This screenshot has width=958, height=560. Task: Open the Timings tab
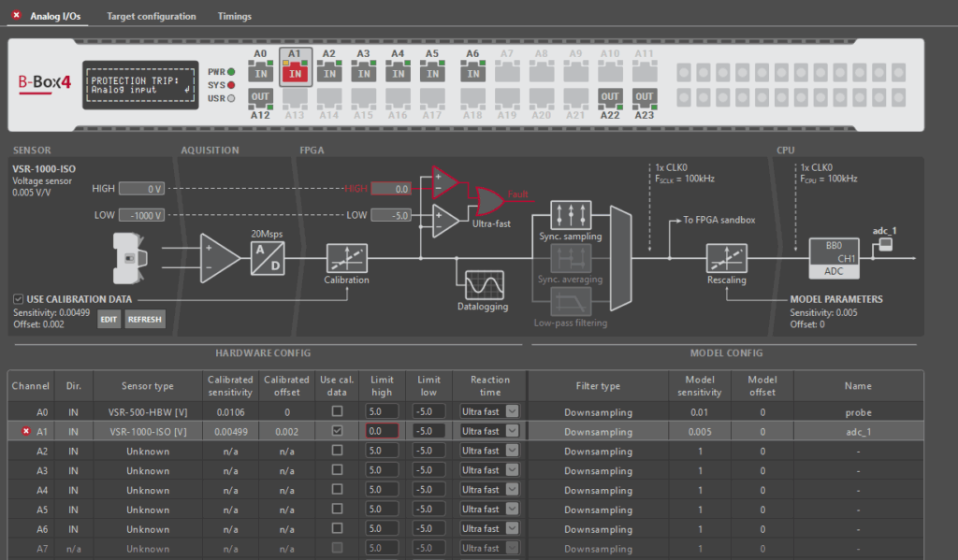point(234,16)
